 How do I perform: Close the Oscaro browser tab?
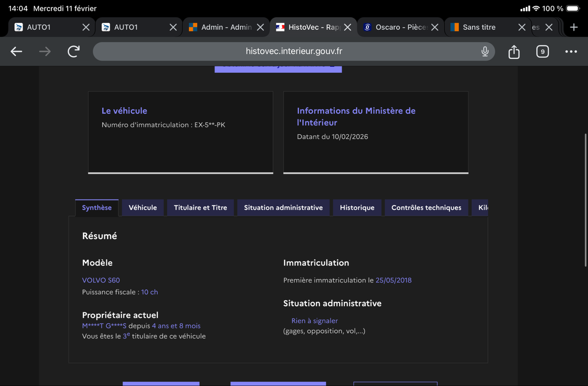click(434, 27)
